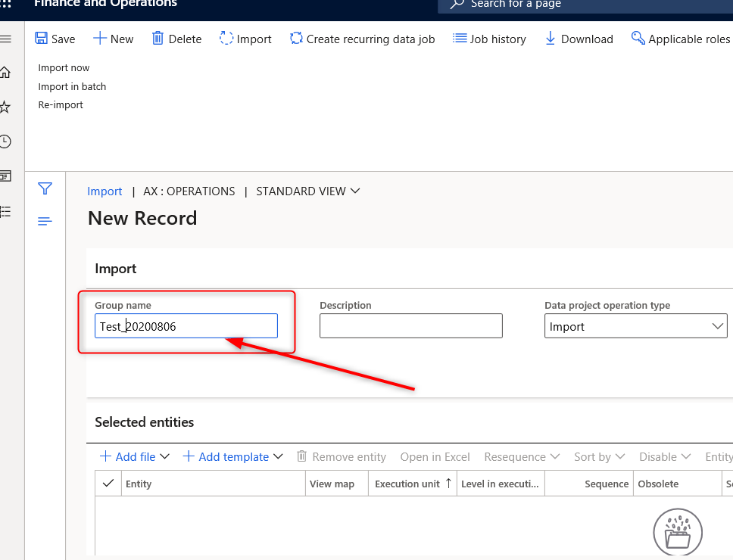Open Recent clock icon in sidebar
The image size is (733, 560).
(x=6, y=142)
